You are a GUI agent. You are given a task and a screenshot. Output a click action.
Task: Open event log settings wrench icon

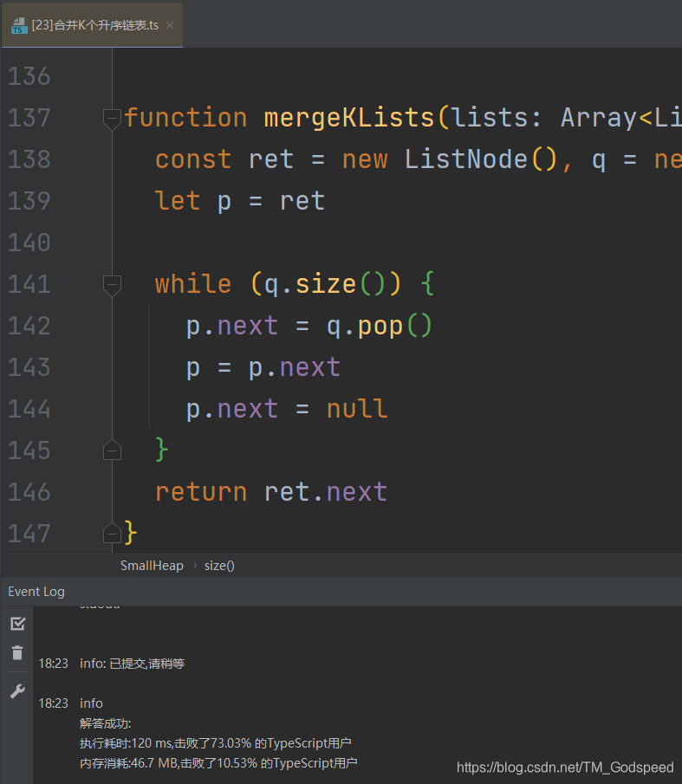[x=17, y=691]
